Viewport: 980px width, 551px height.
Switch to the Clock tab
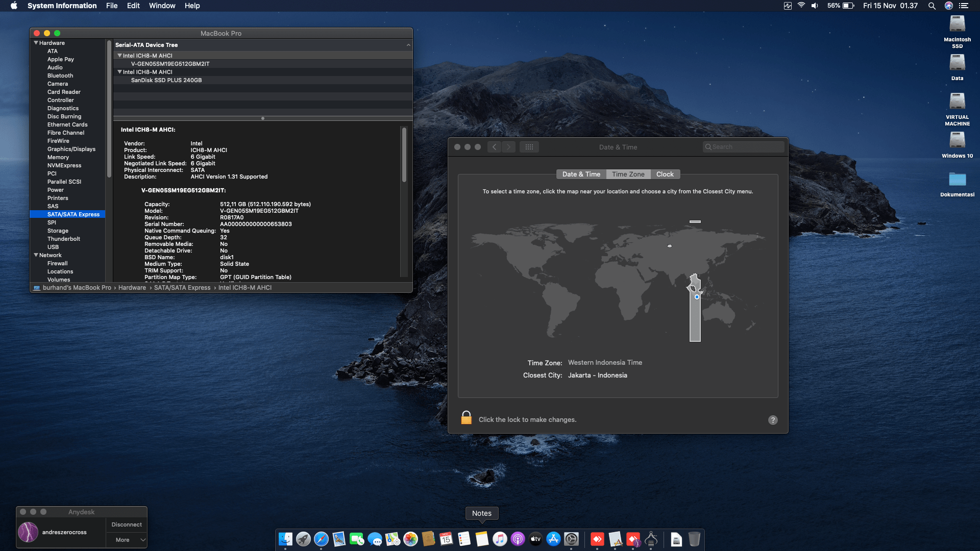(x=665, y=174)
